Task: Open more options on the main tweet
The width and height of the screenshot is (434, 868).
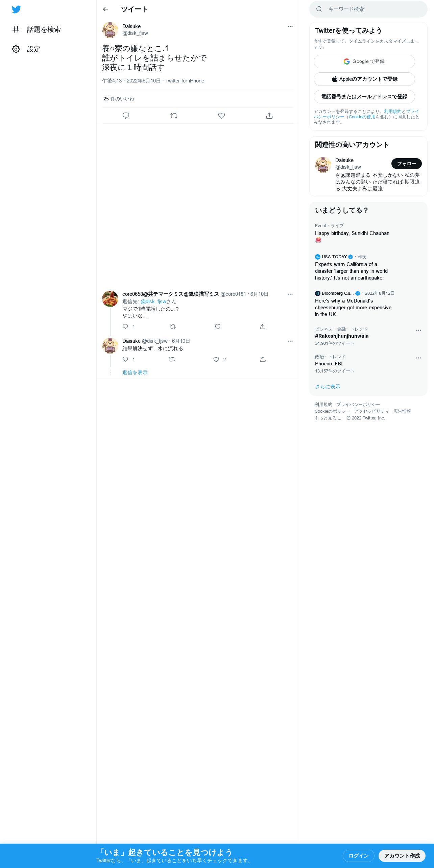Action: [290, 26]
